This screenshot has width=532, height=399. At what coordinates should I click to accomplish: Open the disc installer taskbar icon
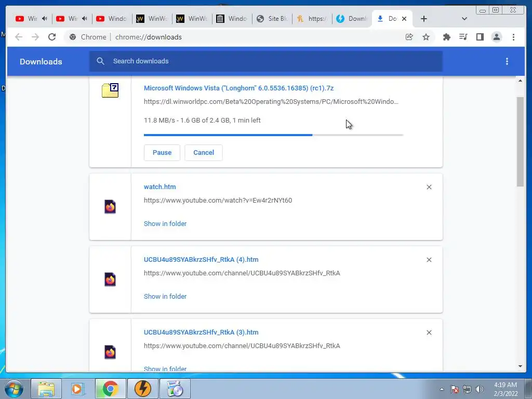point(175,389)
